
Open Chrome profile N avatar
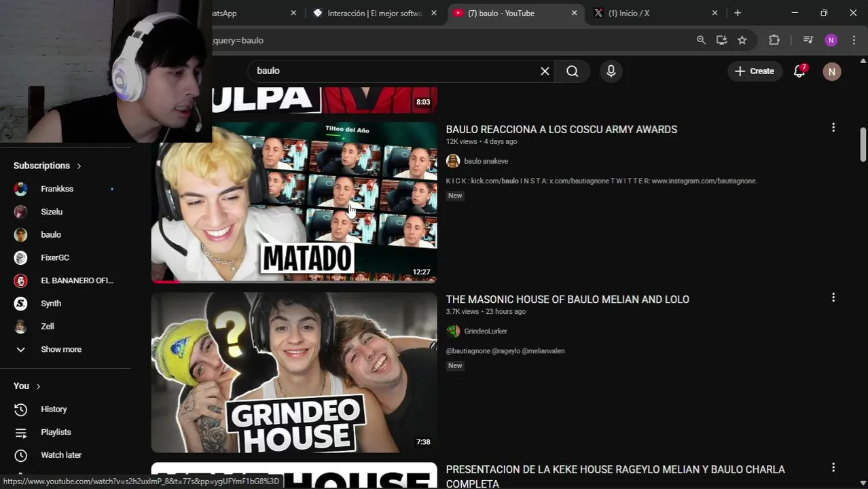pyautogui.click(x=831, y=40)
